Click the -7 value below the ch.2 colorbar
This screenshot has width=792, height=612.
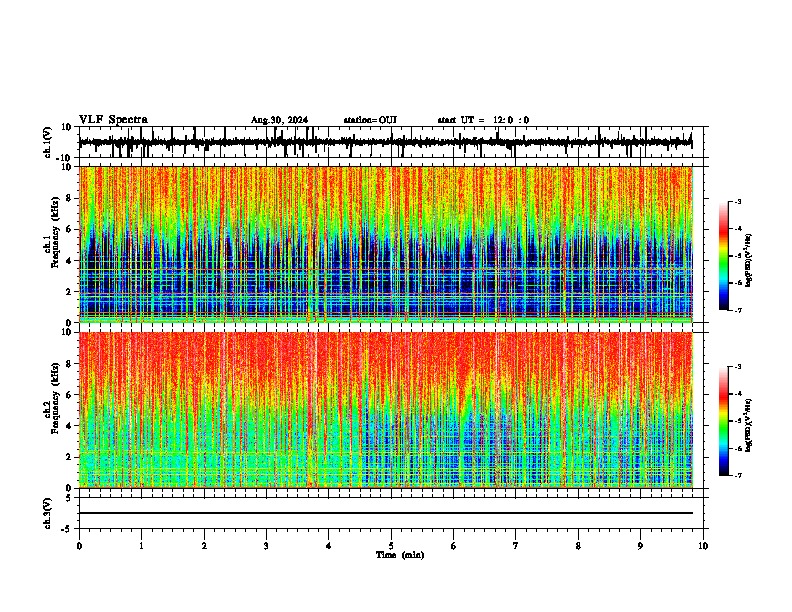click(x=738, y=475)
